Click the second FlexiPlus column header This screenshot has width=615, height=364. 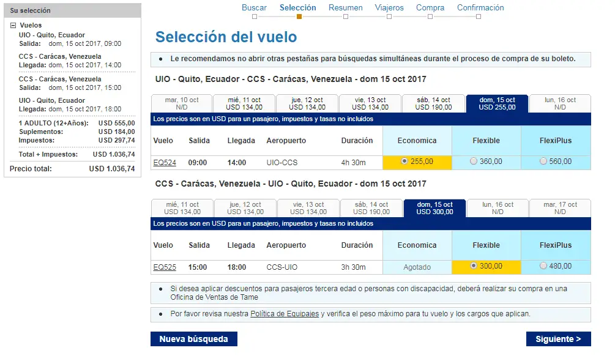coord(556,245)
